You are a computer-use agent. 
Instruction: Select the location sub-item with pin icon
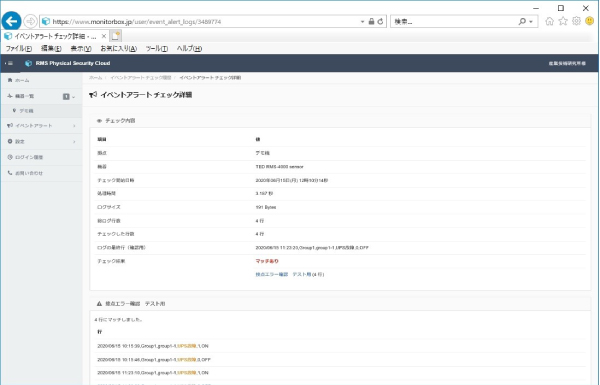41,111
